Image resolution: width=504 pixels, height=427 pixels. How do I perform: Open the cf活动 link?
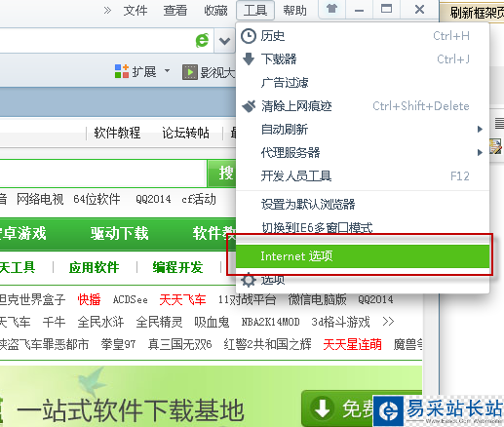click(199, 199)
